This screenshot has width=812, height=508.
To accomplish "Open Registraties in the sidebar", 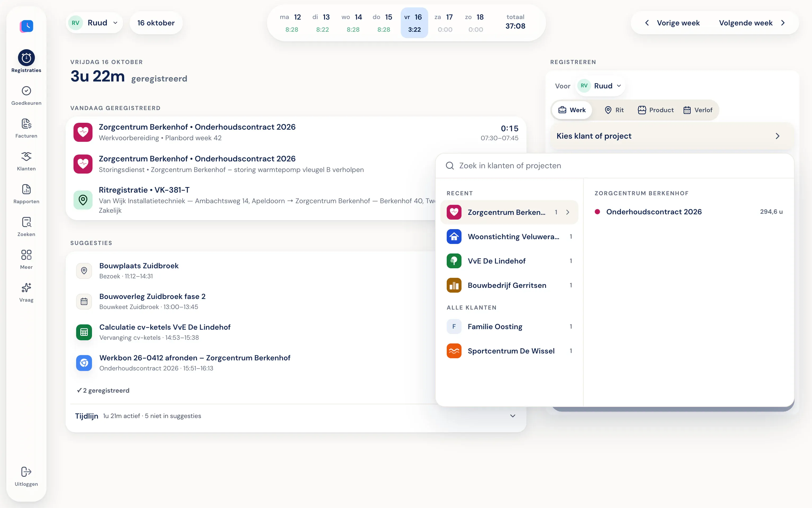I will pyautogui.click(x=26, y=61).
